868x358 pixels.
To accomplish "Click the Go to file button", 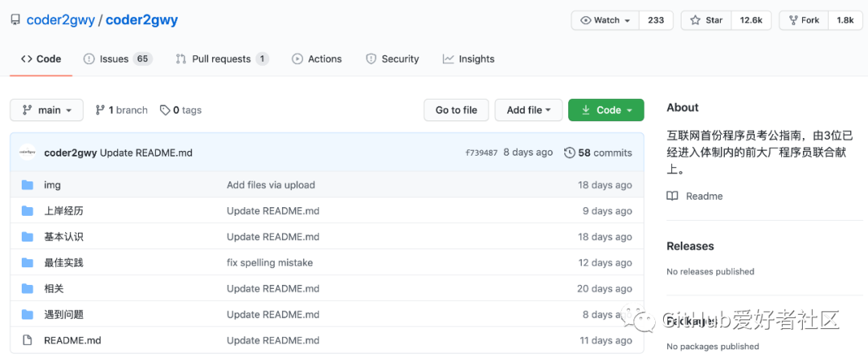I will [456, 110].
